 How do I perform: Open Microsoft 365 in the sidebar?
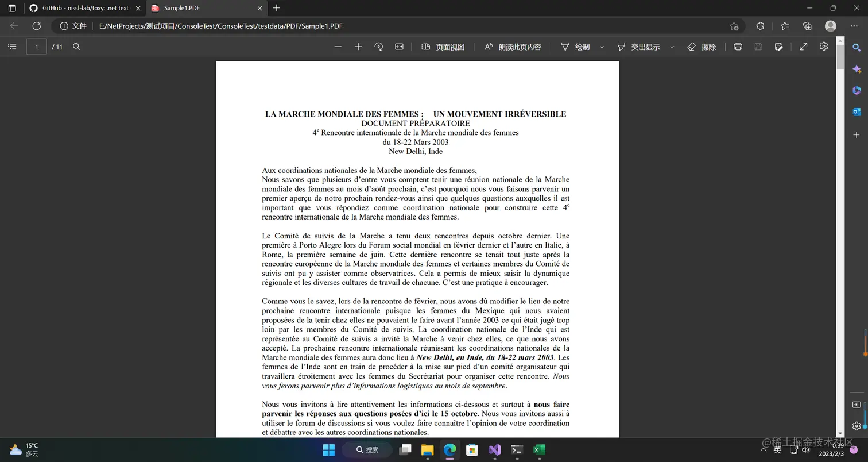click(x=857, y=90)
